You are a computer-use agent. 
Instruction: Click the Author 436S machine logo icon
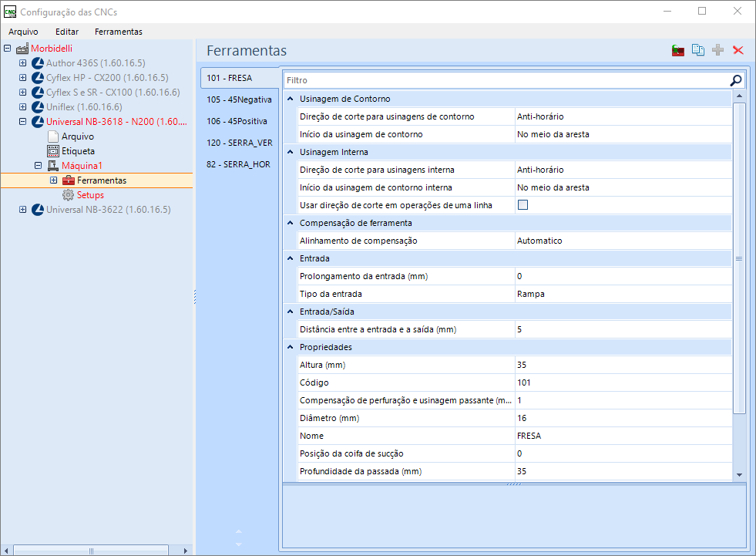pos(38,63)
